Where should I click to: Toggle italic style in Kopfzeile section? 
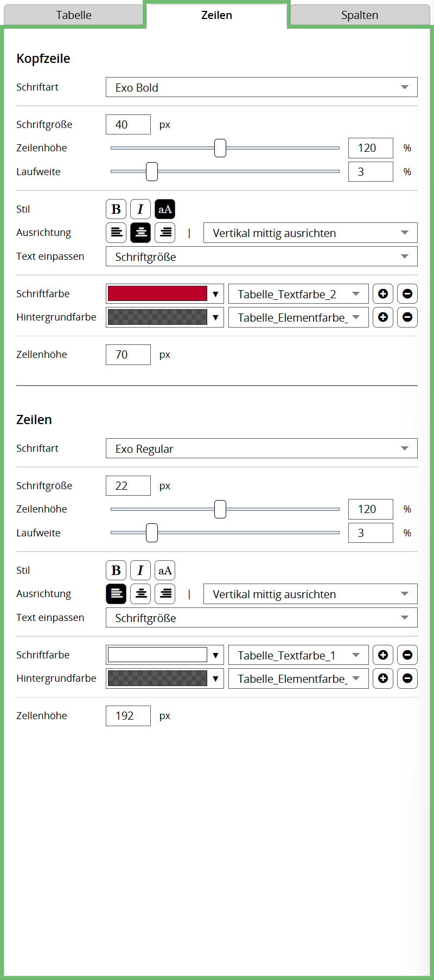[141, 209]
